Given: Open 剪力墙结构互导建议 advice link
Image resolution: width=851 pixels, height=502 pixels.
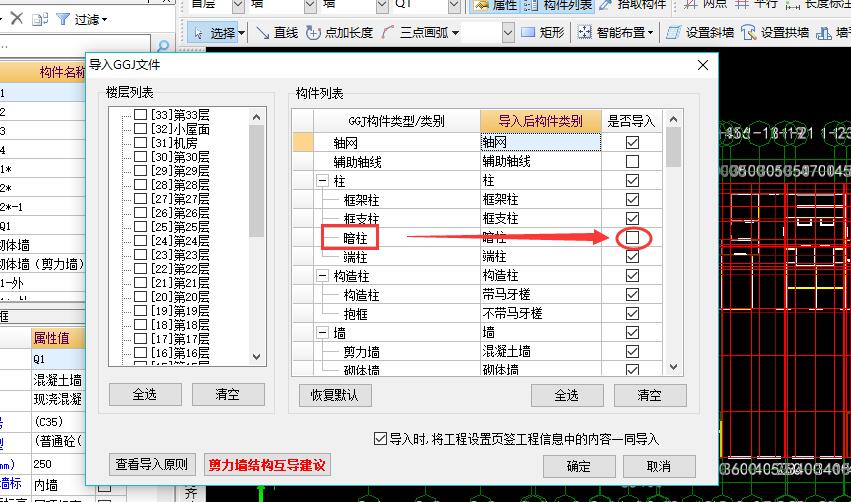Looking at the screenshot, I should pos(267,465).
